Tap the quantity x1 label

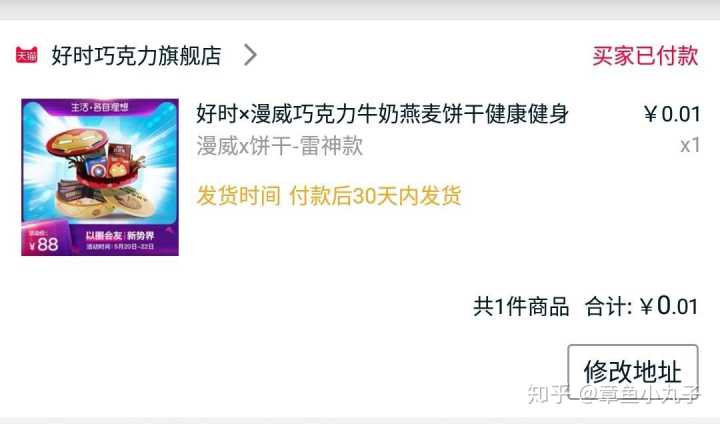690,145
